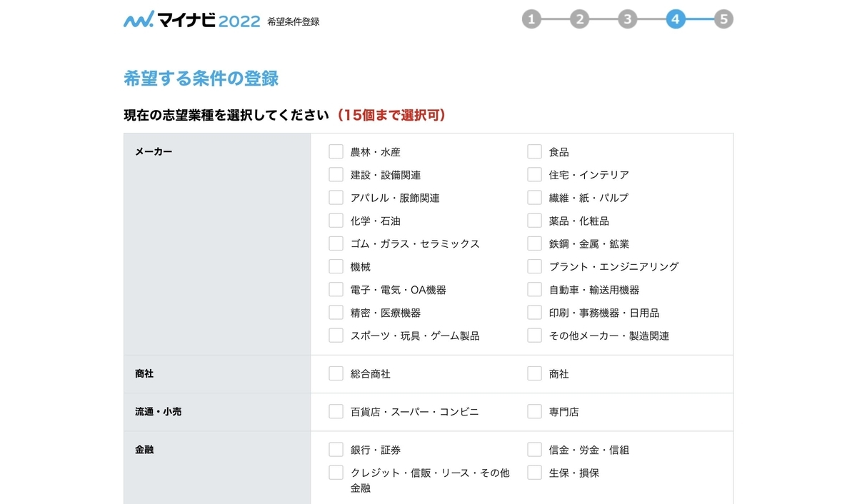Select 化学・石油 checkbox
Screen dimensions: 857x504
(336, 221)
